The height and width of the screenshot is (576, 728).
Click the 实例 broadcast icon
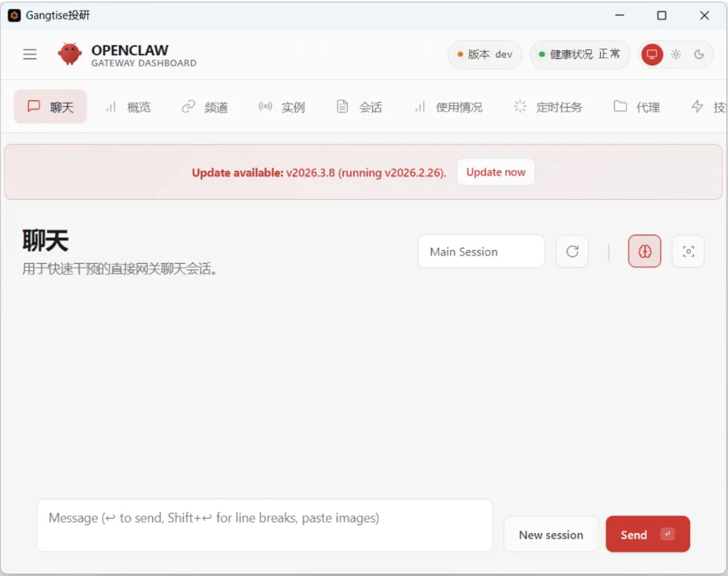pos(265,106)
